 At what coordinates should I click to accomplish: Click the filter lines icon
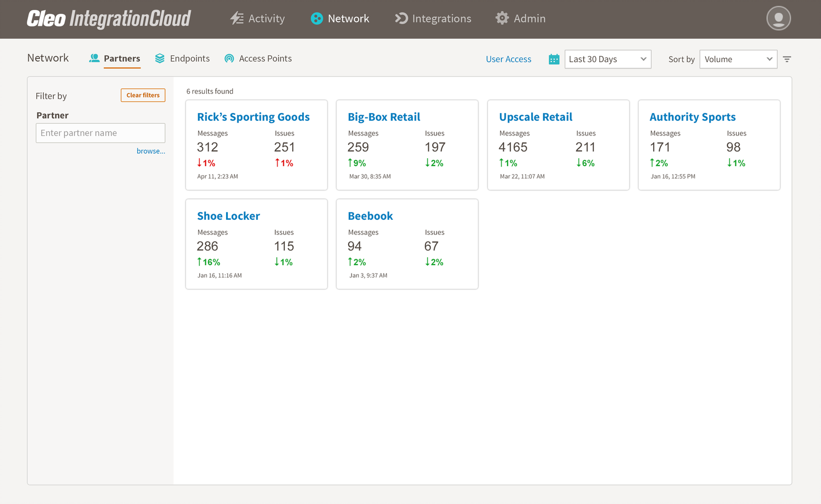click(x=787, y=59)
